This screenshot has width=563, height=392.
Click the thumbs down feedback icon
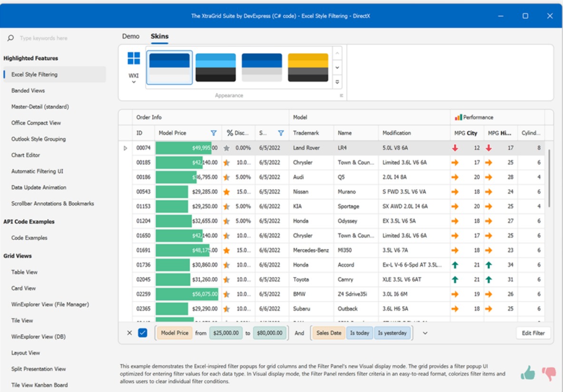point(549,374)
